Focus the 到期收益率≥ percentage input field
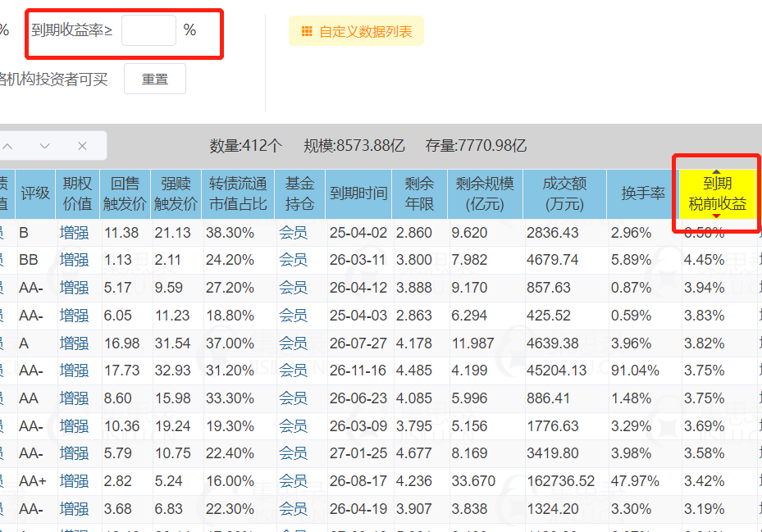This screenshot has width=762, height=532. (148, 30)
